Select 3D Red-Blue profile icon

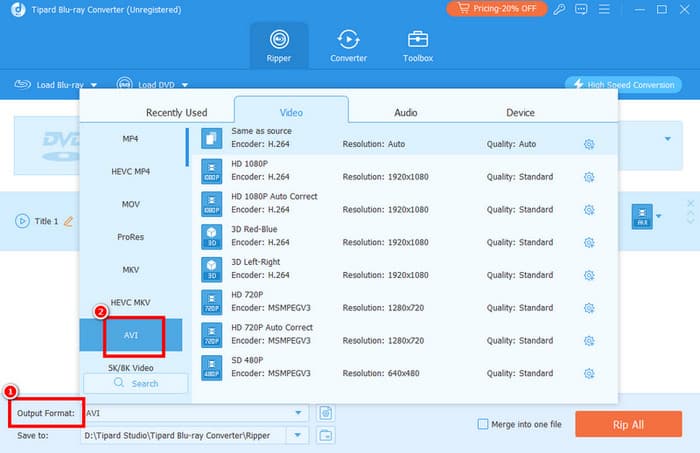[212, 236]
